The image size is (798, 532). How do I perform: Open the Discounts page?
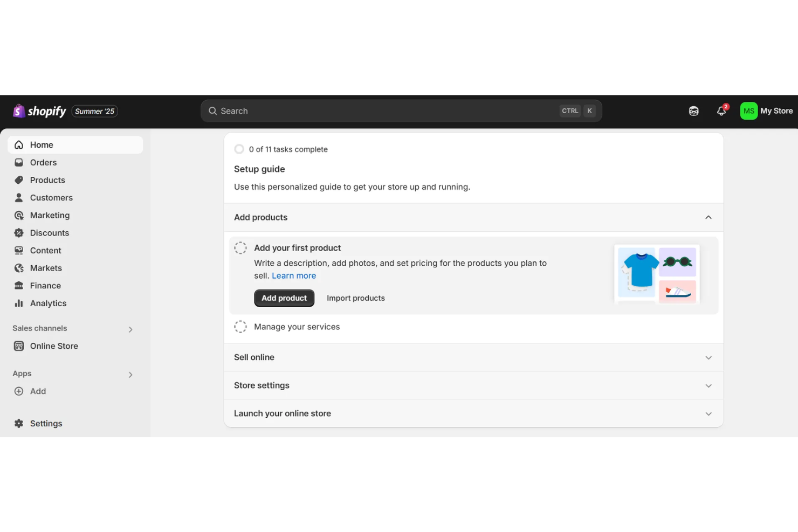49,233
